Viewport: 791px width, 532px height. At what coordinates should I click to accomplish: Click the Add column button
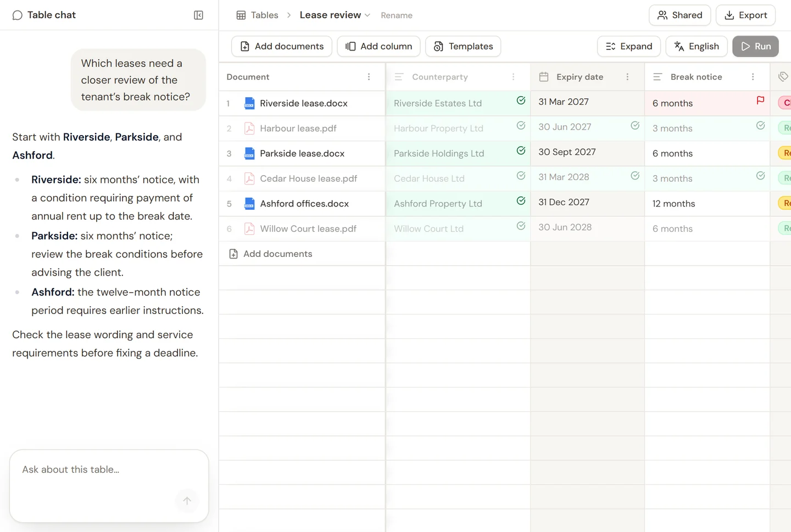pyautogui.click(x=378, y=47)
